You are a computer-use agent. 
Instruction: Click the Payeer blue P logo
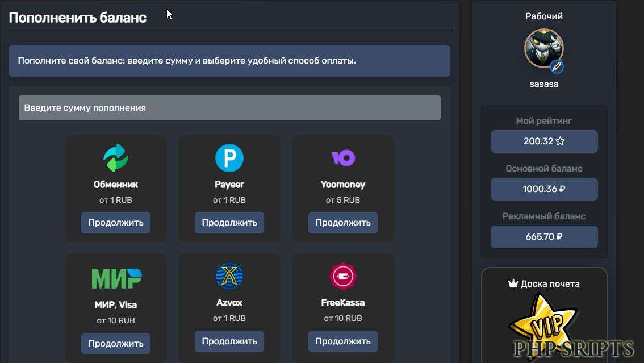229,158
